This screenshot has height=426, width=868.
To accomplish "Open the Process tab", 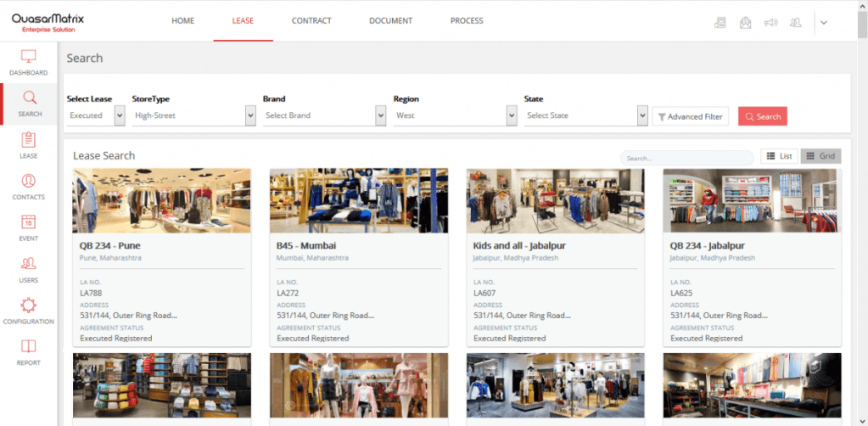I will pos(467,20).
